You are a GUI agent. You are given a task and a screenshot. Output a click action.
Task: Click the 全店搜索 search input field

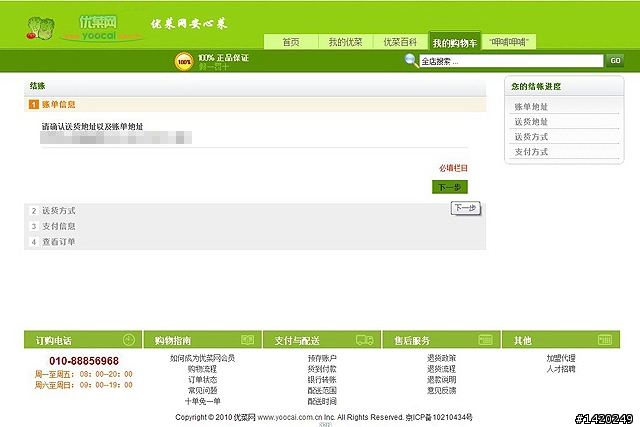coord(511,61)
